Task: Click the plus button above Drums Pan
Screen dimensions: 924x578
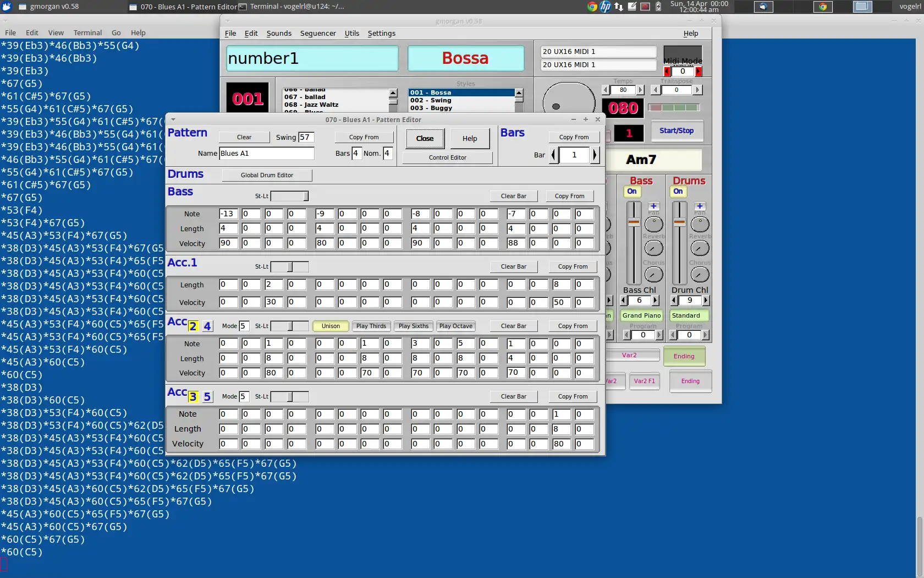Action: click(700, 206)
